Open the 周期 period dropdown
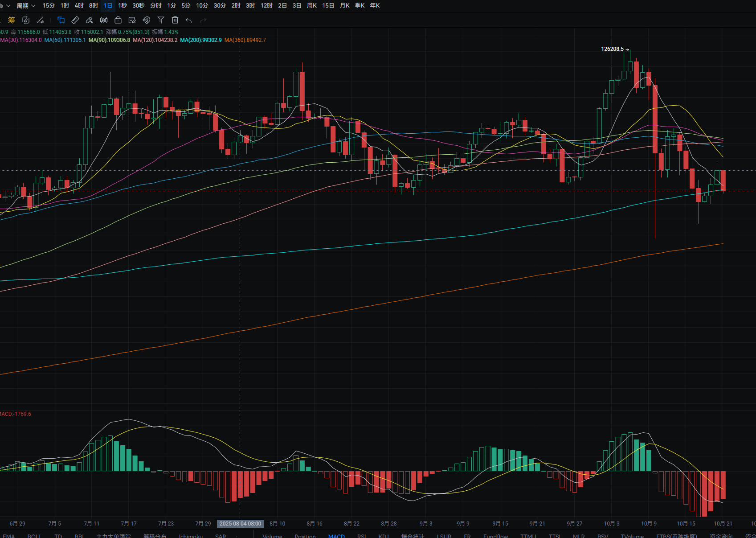756x538 pixels. coord(25,5)
